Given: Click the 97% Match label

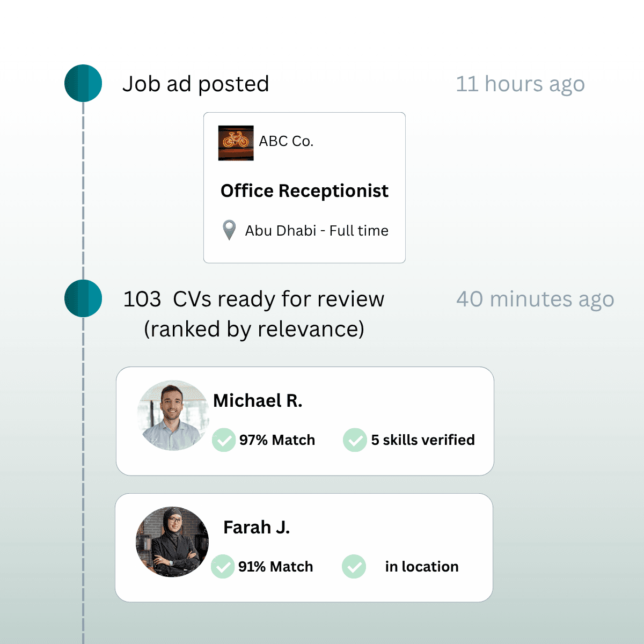Looking at the screenshot, I should tap(277, 440).
